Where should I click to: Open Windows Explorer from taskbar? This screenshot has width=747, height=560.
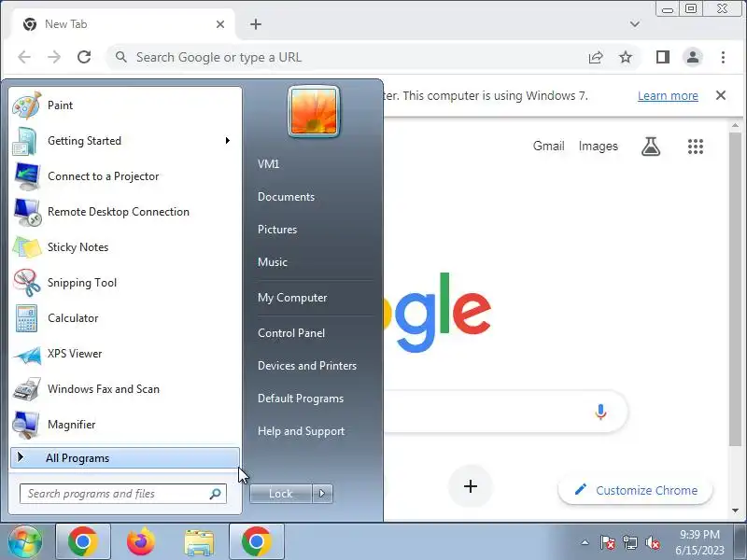click(199, 541)
